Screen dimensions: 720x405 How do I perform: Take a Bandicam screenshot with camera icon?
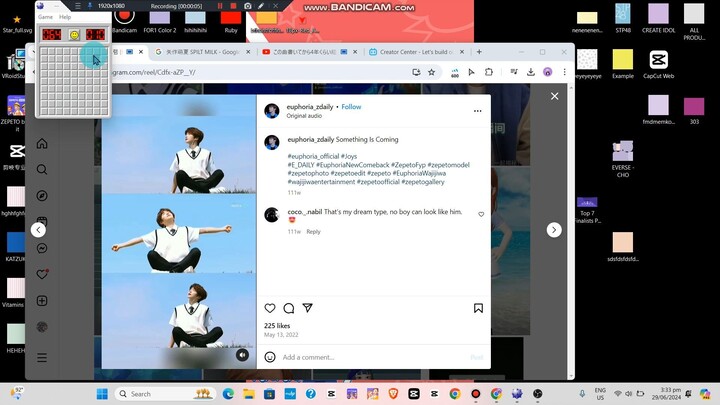tap(248, 6)
